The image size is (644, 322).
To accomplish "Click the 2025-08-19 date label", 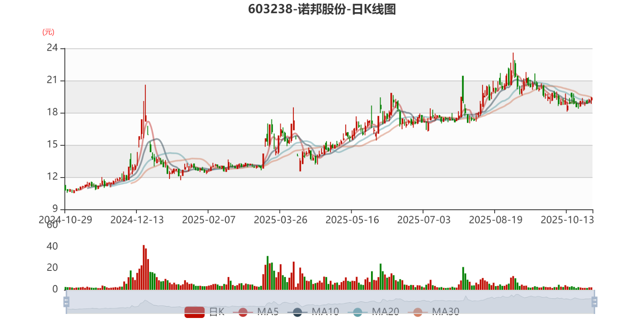I will [495, 220].
